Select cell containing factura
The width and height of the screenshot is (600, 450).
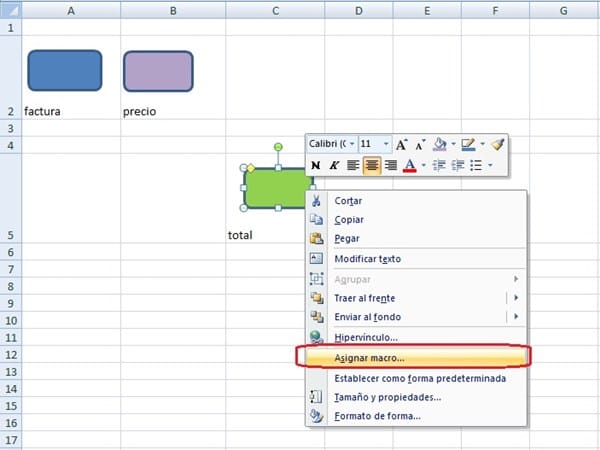71,78
